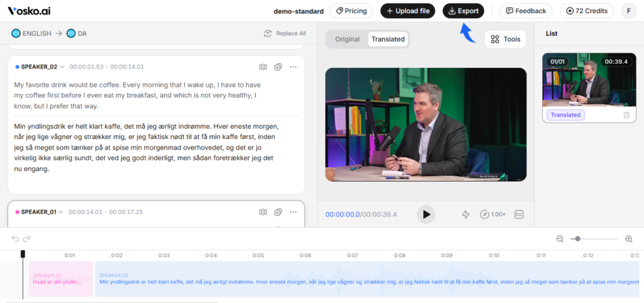The image size is (644, 303).
Task: Zoom out the timeline
Action: [560, 238]
